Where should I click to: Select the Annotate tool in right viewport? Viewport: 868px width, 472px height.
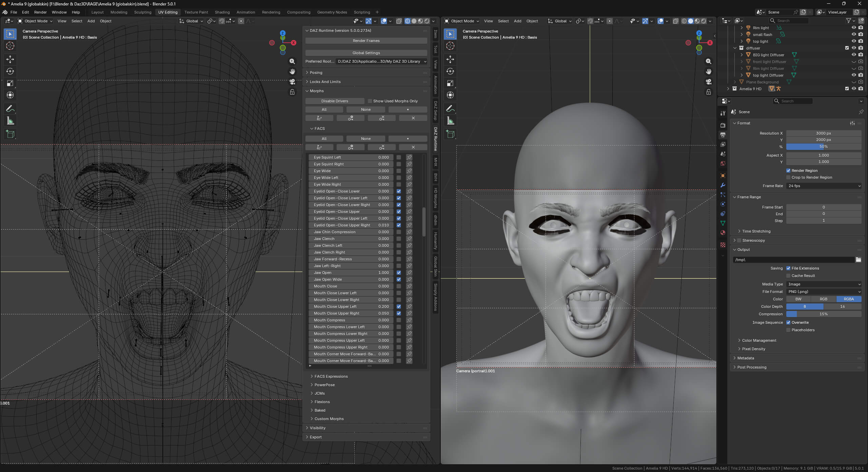450,109
